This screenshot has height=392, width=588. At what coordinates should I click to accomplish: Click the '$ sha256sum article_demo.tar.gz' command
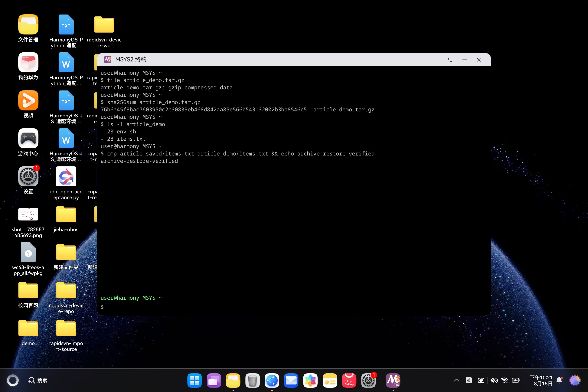coord(150,102)
